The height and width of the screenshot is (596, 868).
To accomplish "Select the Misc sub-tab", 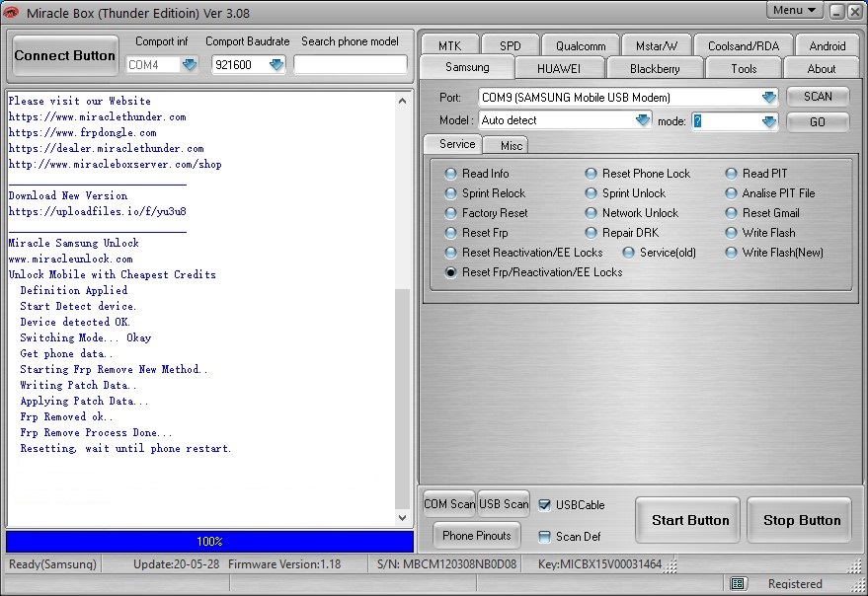I will click(508, 145).
